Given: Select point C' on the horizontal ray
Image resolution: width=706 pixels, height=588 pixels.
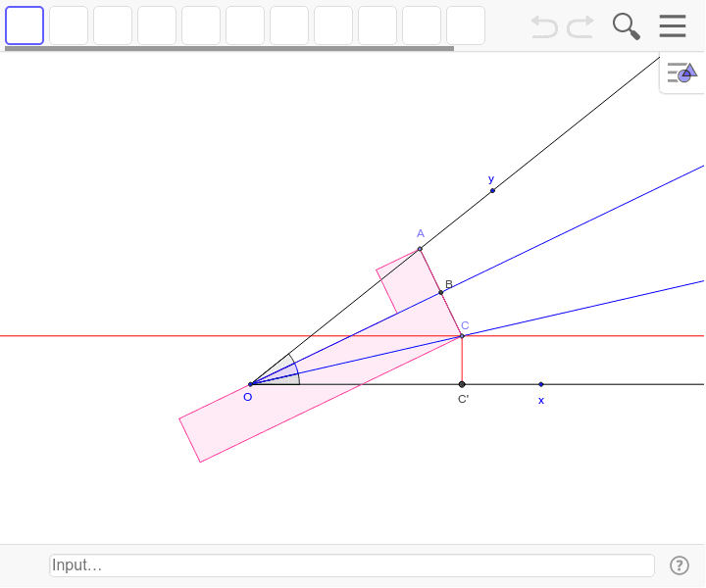Looking at the screenshot, I should point(462,384).
